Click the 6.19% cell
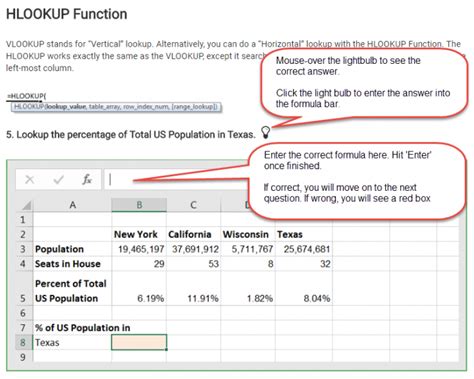This screenshot has width=474, height=379. 139,288
